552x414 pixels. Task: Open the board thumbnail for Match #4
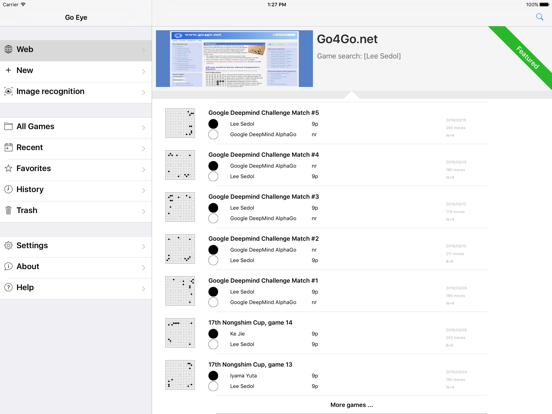(x=180, y=165)
